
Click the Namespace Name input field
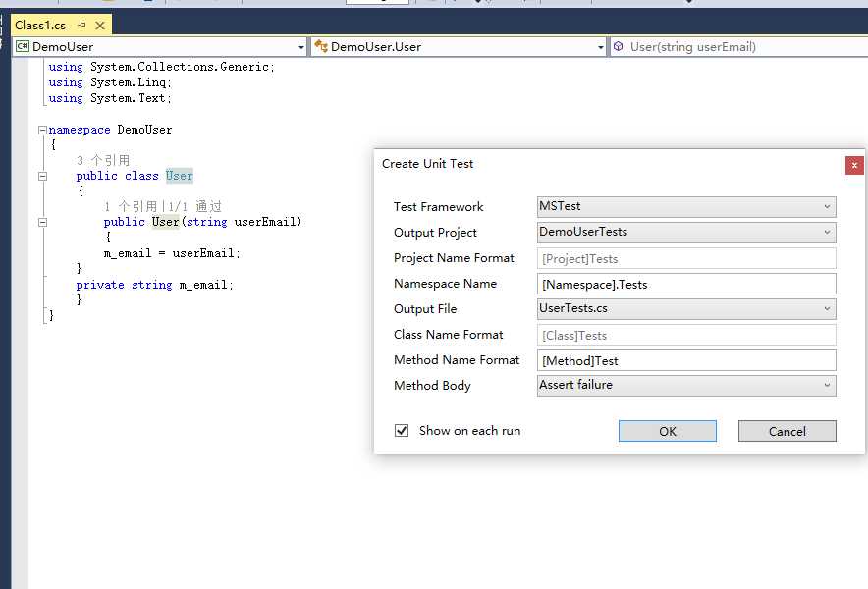point(686,284)
